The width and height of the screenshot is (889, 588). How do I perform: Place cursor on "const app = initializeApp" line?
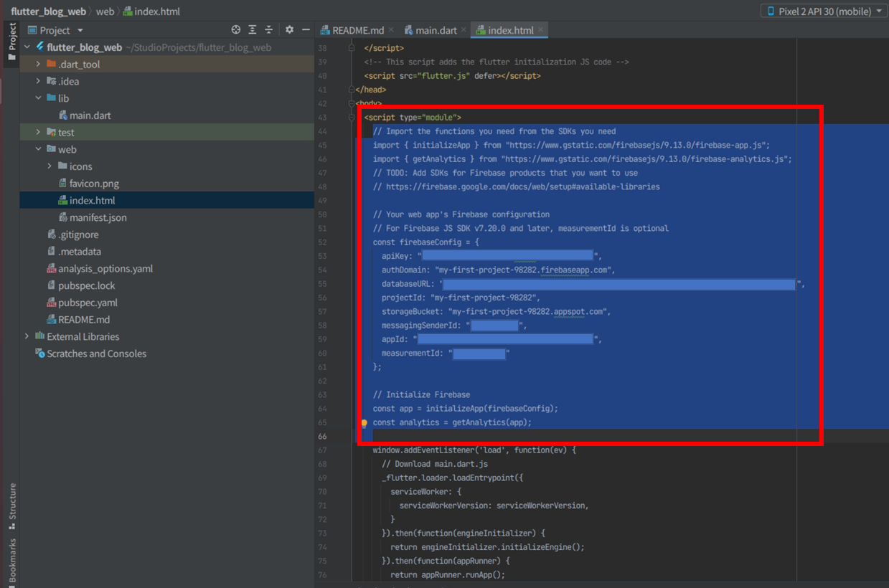[x=465, y=409]
